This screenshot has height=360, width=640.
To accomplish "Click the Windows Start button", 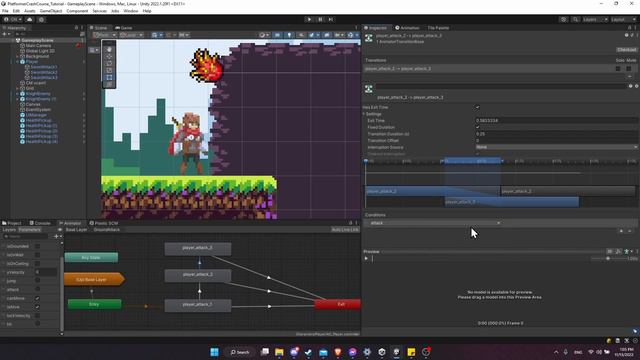I will pyautogui.click(x=214, y=352).
